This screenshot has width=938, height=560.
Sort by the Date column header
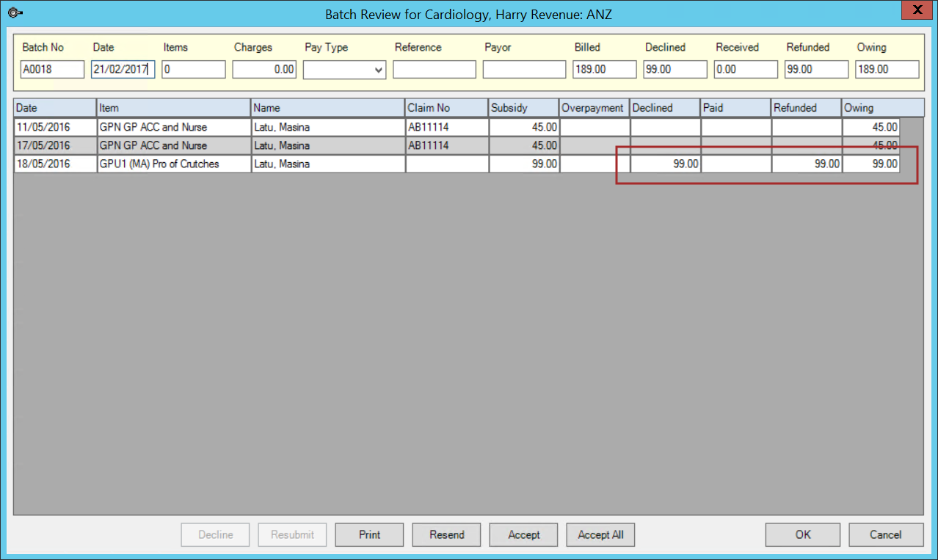[55, 108]
